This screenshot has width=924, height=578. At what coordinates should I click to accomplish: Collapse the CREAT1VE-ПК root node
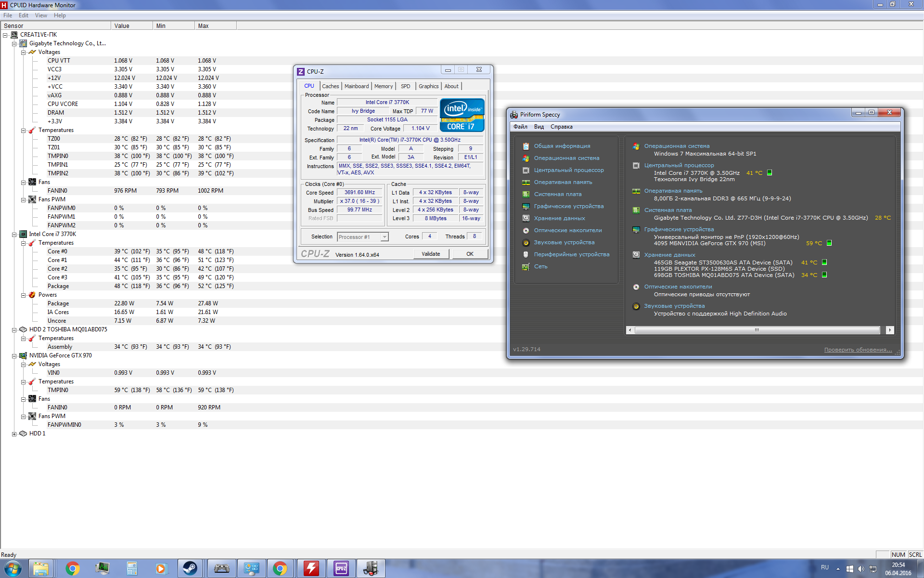coord(5,35)
